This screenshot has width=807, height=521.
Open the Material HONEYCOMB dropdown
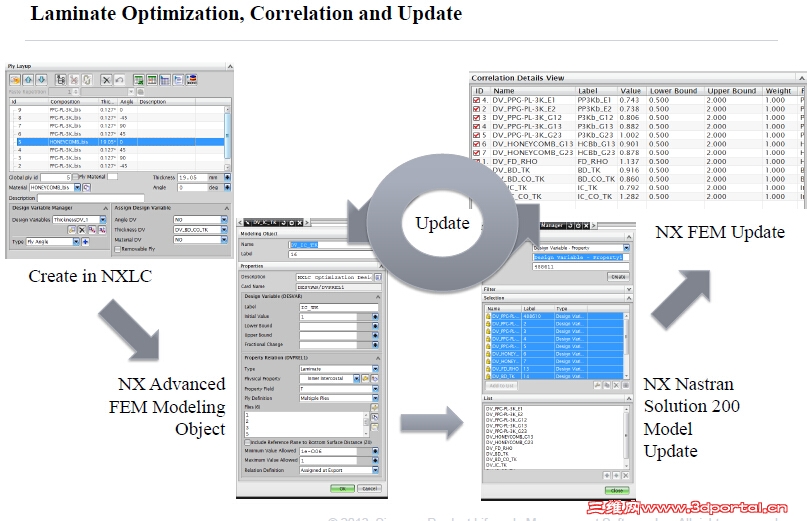tap(77, 188)
